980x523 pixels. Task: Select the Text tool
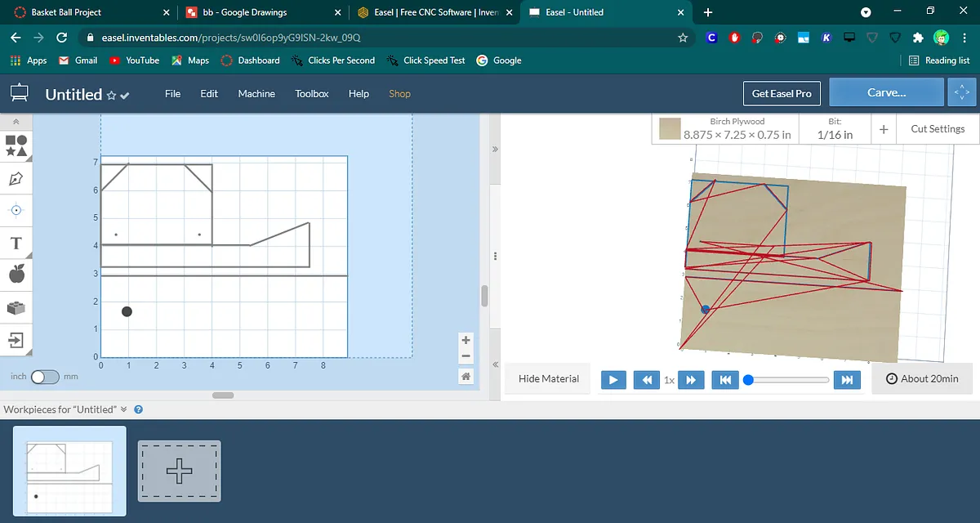[16, 244]
